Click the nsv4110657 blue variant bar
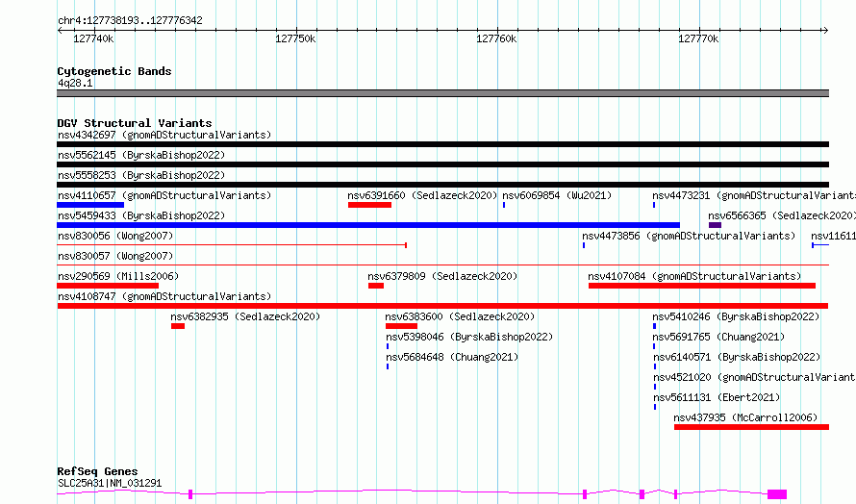Image resolution: width=856 pixels, height=504 pixels. click(x=90, y=205)
